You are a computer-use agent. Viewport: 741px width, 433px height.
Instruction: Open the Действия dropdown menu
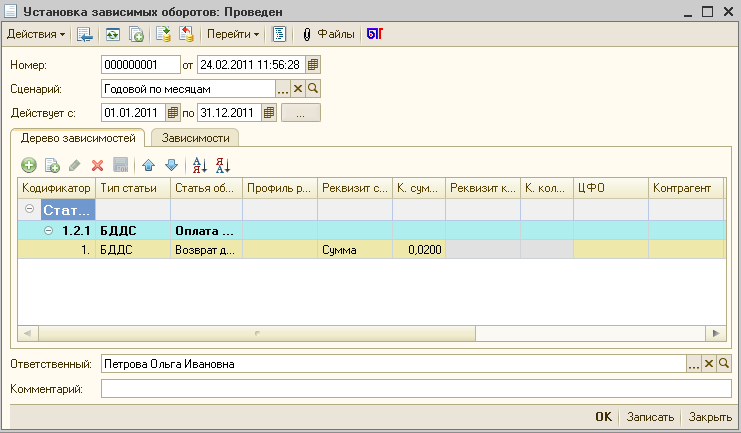pyautogui.click(x=37, y=34)
